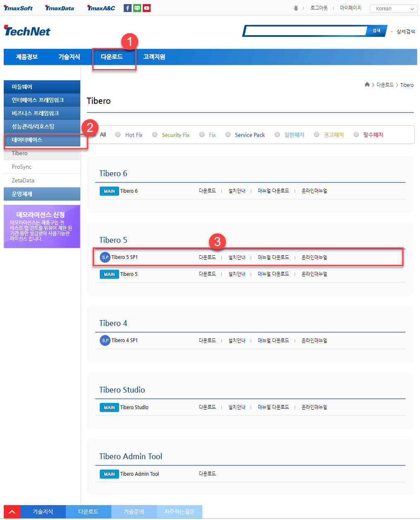This screenshot has width=420, height=520.
Task: Click in the search input field
Action: 306,31
